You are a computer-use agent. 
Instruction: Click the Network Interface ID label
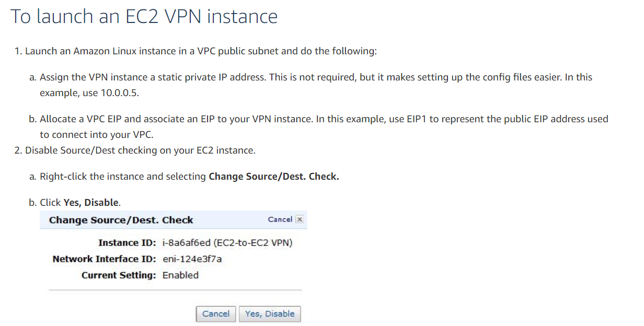pos(104,259)
